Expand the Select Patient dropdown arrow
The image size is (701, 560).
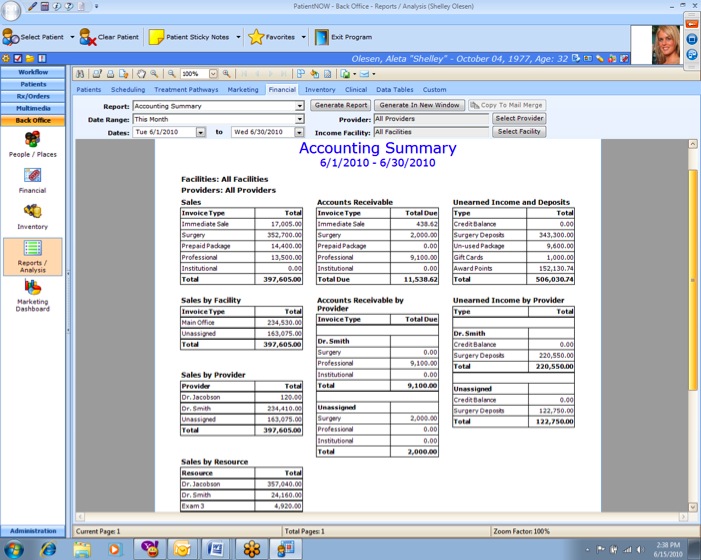point(72,37)
